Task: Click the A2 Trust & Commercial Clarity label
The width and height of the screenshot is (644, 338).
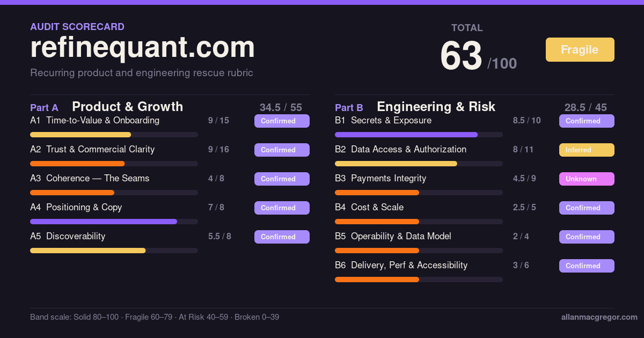Action: tap(92, 149)
